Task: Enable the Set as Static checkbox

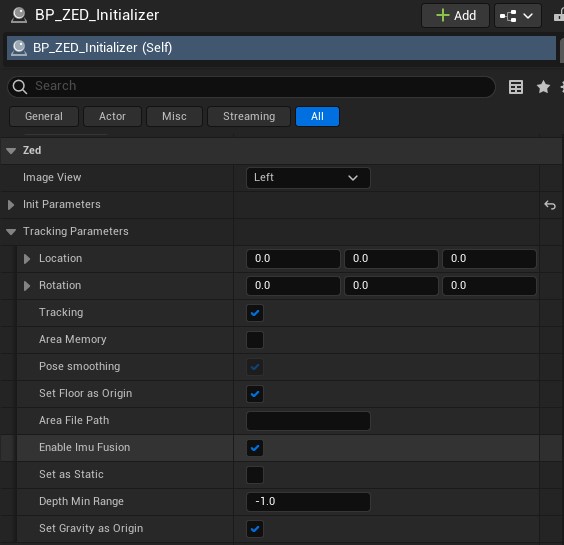Action: coord(255,475)
